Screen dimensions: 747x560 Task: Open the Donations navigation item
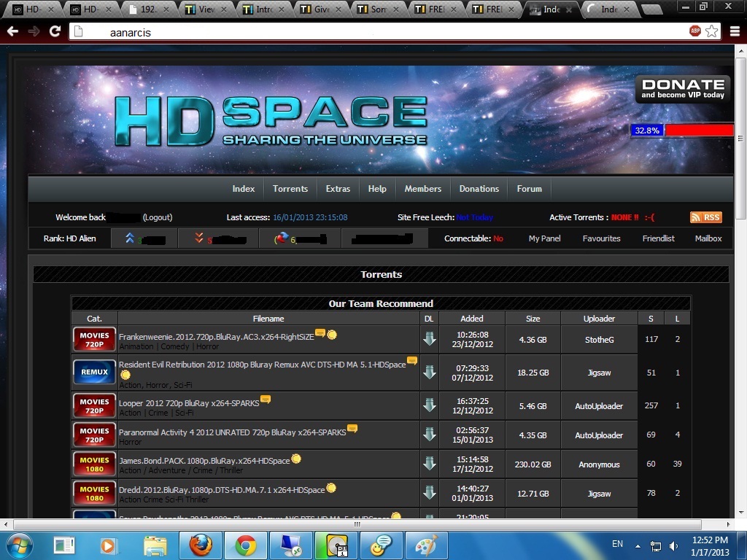[x=479, y=189]
